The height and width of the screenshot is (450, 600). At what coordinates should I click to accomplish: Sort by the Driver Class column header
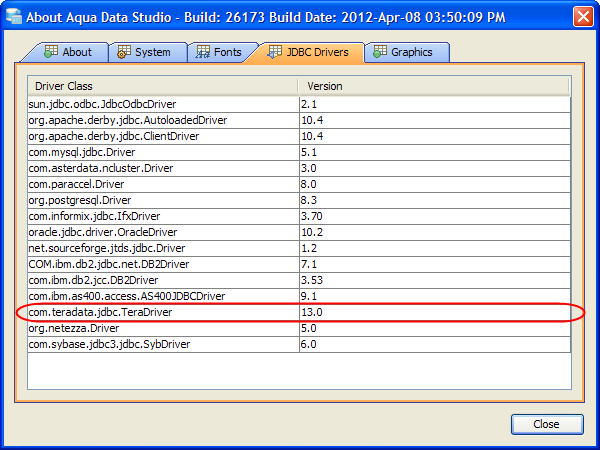tap(163, 86)
